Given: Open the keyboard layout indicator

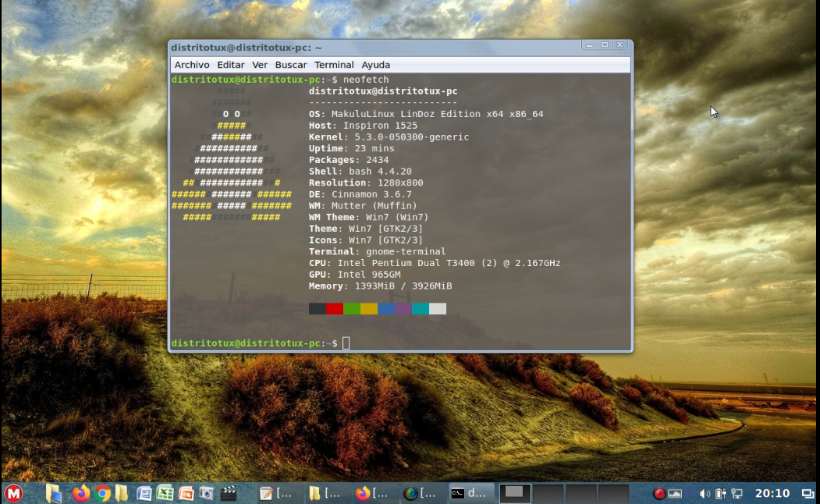Looking at the screenshot, I should point(690,493).
